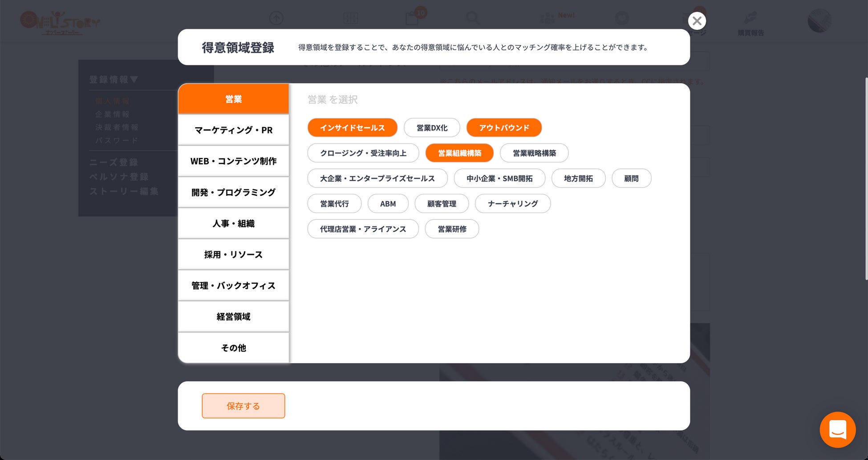Screen dimensions: 868x460
Task: Click the upward arrow circle icon
Action: click(x=276, y=18)
